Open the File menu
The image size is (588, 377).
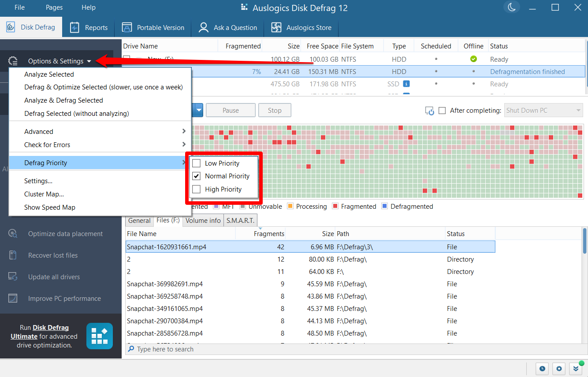(19, 7)
